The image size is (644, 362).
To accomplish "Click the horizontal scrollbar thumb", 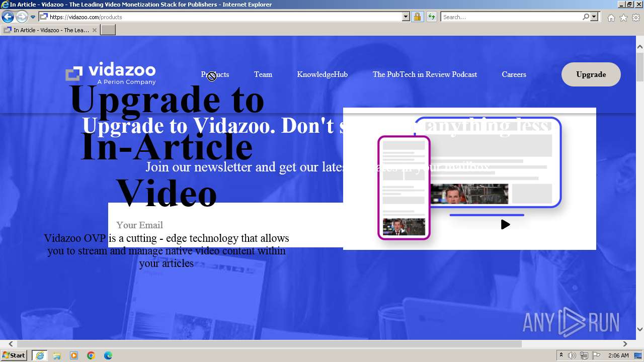I will click(x=269, y=344).
